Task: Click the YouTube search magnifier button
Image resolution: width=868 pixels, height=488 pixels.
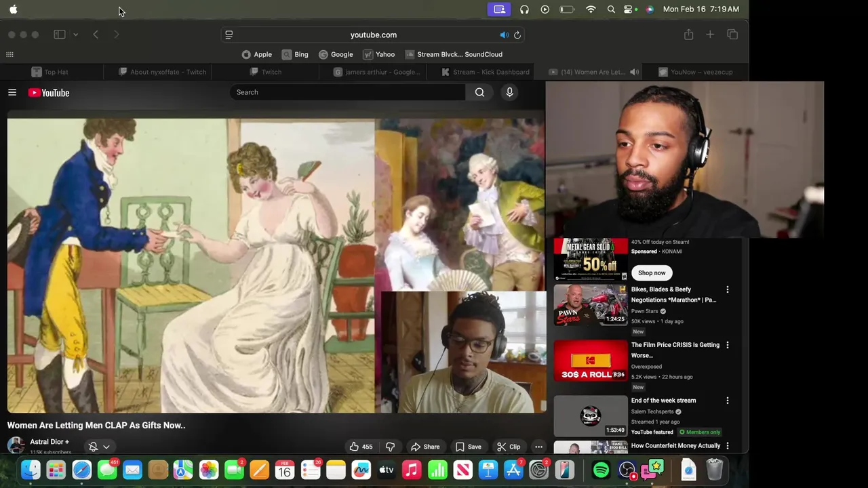Action: coord(479,92)
